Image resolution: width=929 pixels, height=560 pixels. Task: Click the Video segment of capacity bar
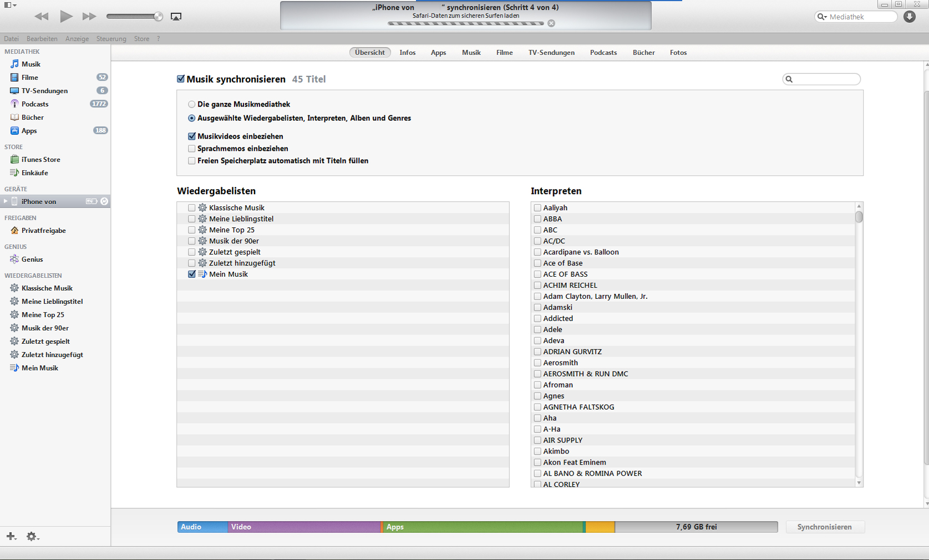pos(304,527)
